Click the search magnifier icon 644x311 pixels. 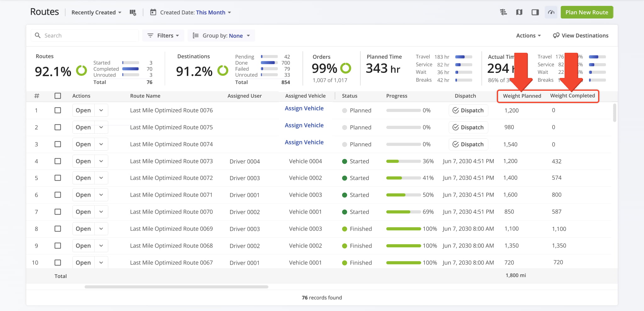coord(38,35)
